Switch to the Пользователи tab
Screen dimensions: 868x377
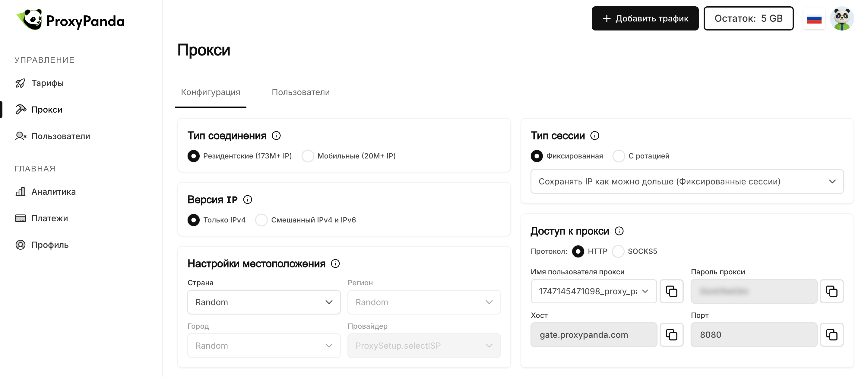[x=301, y=92]
